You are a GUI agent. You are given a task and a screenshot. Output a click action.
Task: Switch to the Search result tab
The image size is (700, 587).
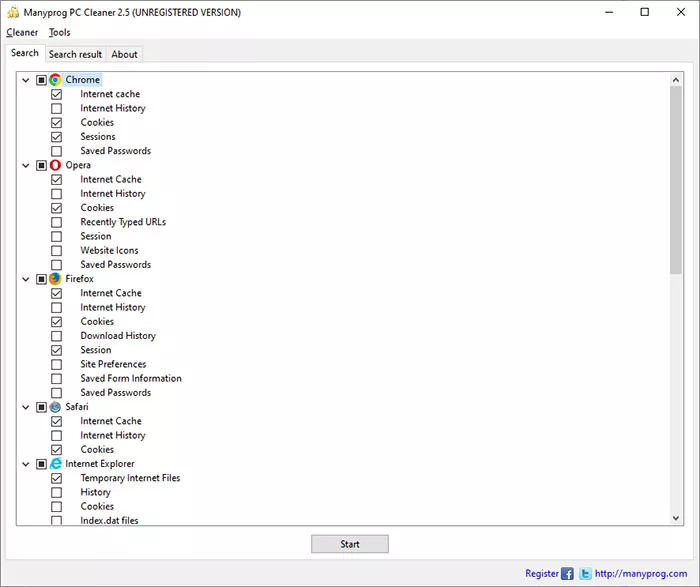[x=75, y=54]
